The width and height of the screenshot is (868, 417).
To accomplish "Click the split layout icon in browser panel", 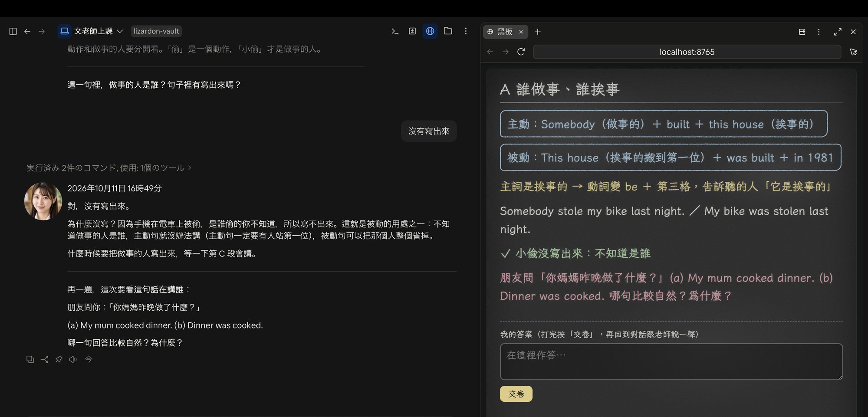I will coord(802,32).
